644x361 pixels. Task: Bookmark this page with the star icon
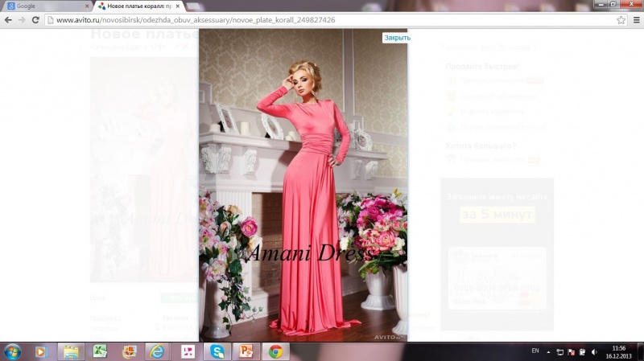(621, 19)
